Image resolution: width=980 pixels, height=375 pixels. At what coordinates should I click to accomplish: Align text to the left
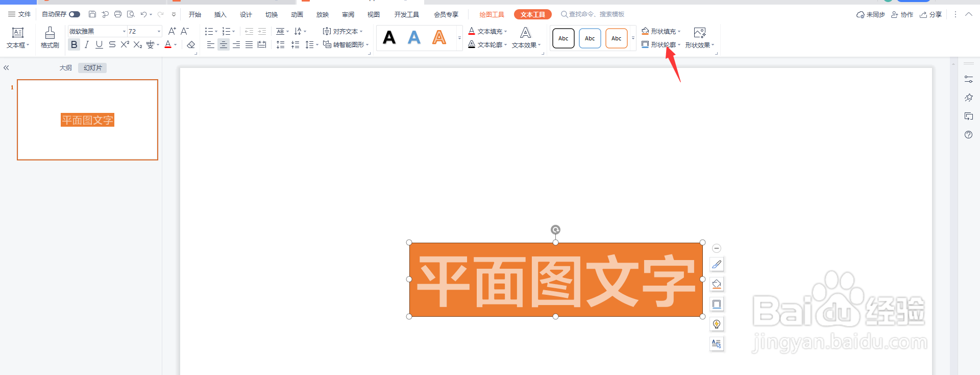(210, 45)
